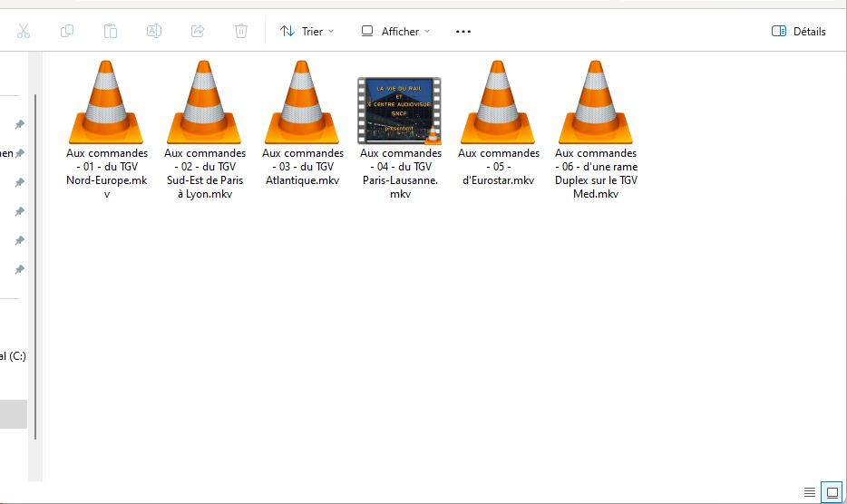Click the Delete trash bin icon
This screenshot has height=504, width=847.
click(x=241, y=31)
